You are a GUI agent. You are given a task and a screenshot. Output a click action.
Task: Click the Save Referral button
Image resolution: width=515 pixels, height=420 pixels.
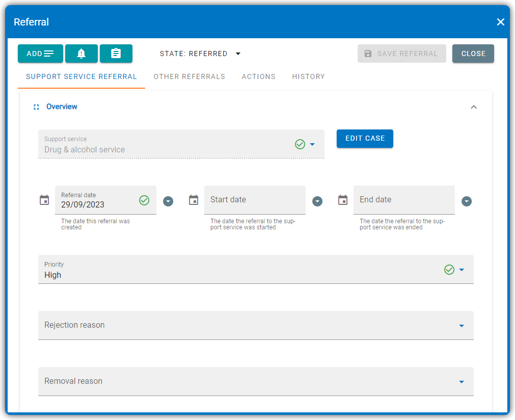point(402,54)
